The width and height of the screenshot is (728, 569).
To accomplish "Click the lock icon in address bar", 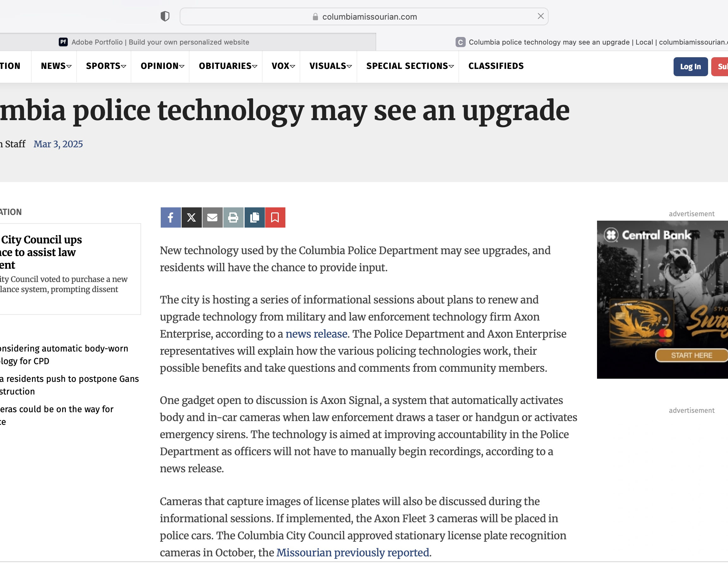I will 315,17.
